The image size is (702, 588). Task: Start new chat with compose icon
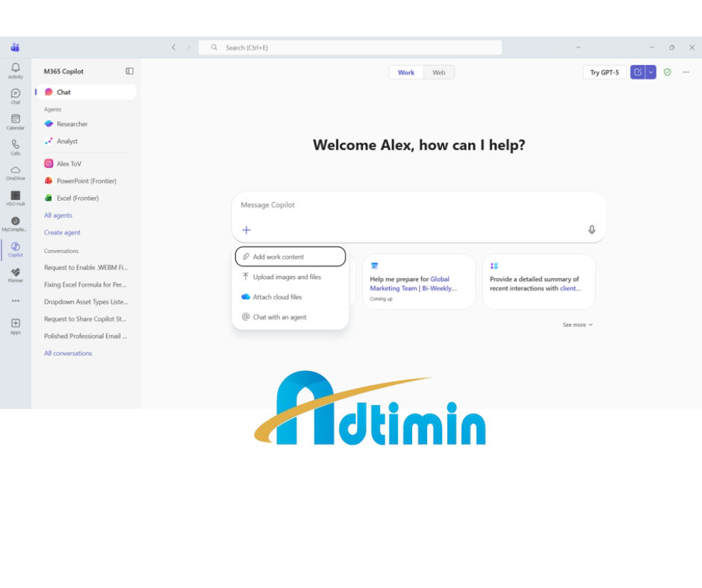[x=637, y=72]
